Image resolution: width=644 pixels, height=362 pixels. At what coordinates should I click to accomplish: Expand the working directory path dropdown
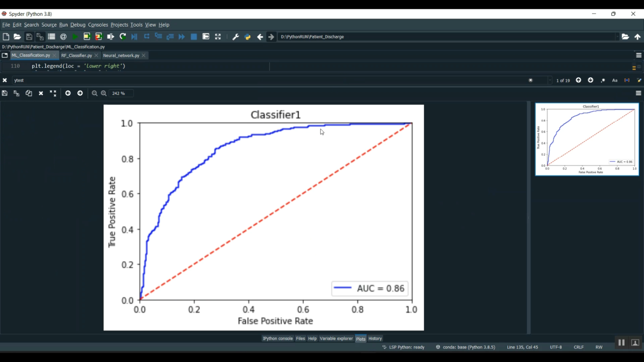click(x=617, y=37)
